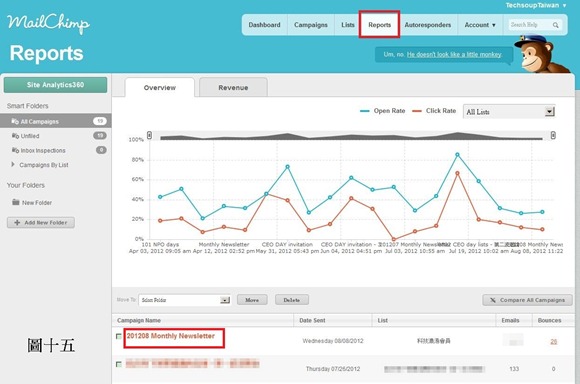
Task: Click the Unfiled folder icon
Action: 15,136
